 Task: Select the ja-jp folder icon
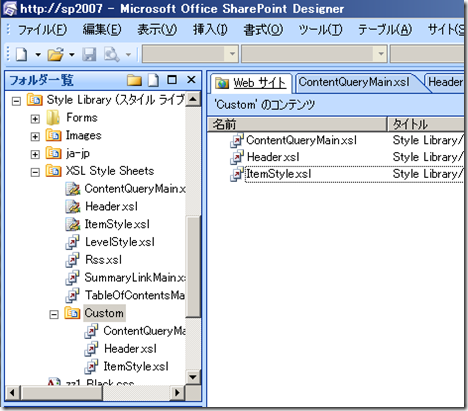[x=53, y=153]
